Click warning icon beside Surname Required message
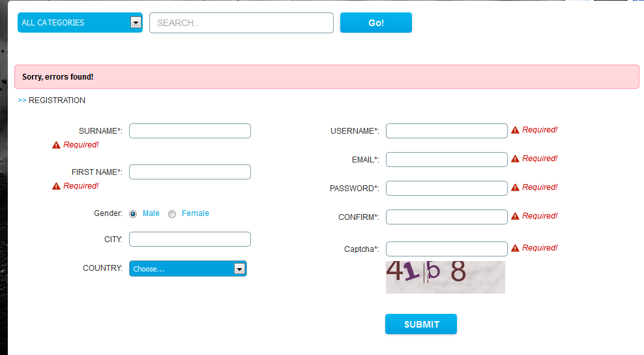644x355 pixels. point(56,145)
